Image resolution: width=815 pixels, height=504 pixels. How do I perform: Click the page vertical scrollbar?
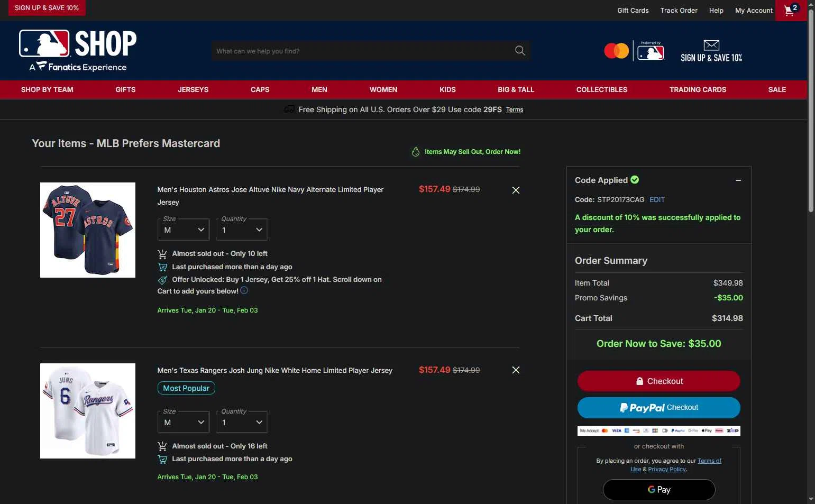click(x=811, y=111)
